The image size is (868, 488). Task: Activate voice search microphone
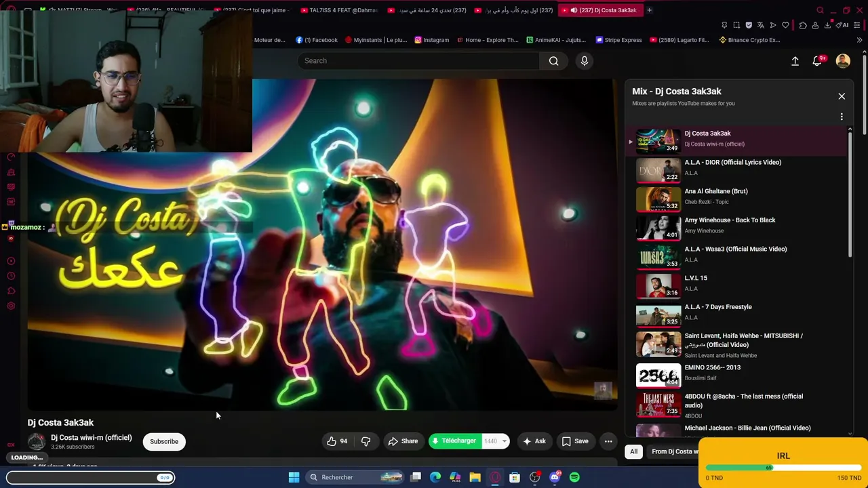pyautogui.click(x=585, y=61)
